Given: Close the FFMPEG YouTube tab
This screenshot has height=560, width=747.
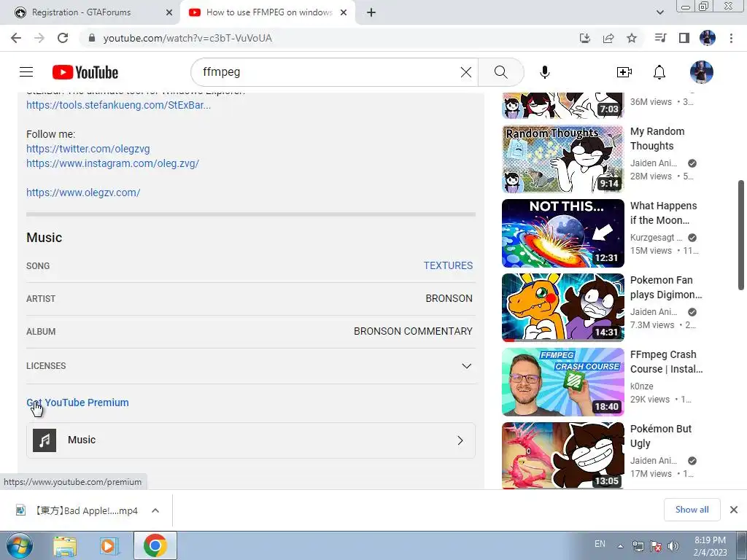Looking at the screenshot, I should pyautogui.click(x=344, y=12).
